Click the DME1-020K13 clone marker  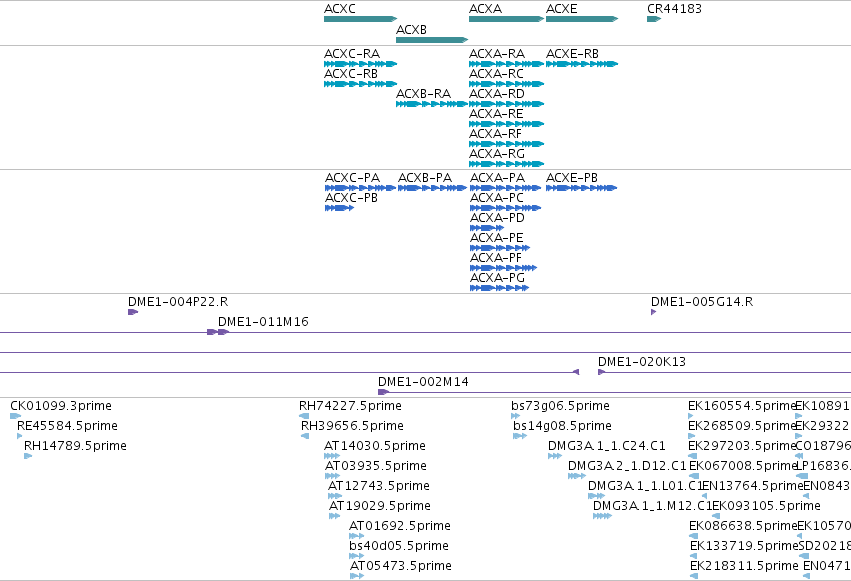[601, 372]
